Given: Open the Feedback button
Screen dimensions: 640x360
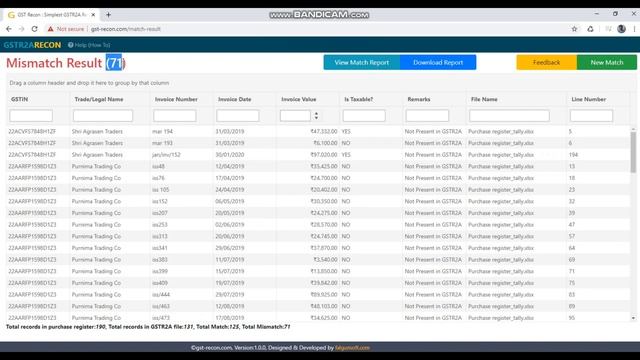Looking at the screenshot, I should click(547, 62).
